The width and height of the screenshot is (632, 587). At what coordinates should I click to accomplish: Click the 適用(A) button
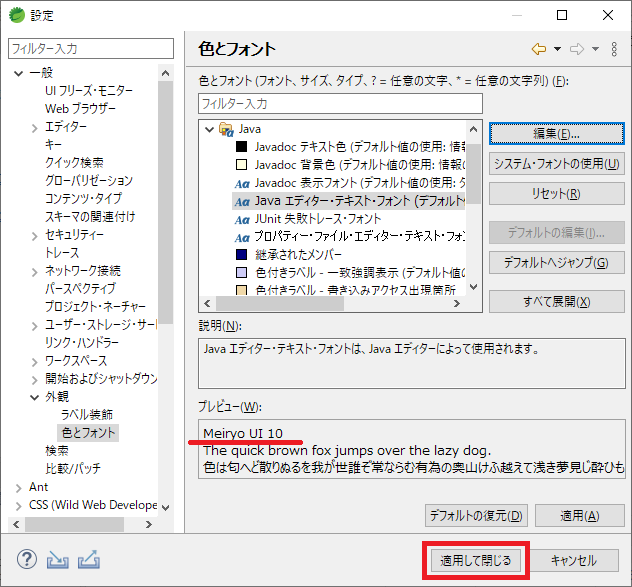point(580,515)
